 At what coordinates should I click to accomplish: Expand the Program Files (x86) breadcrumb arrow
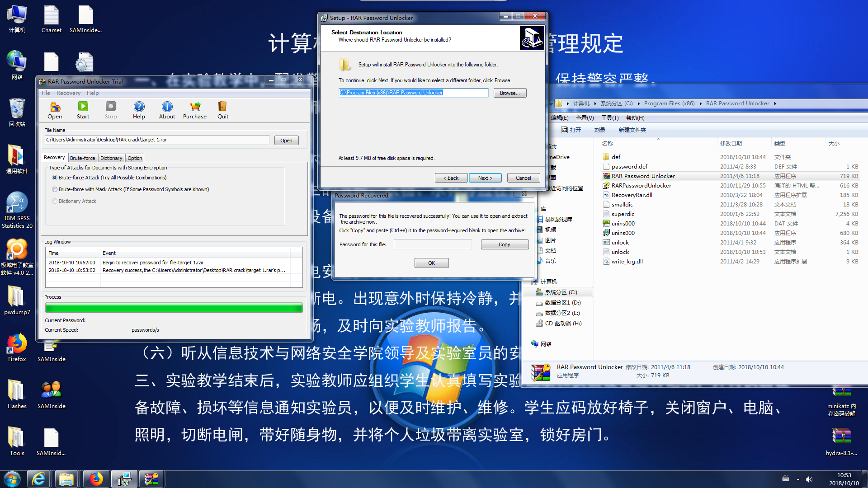[x=700, y=103]
